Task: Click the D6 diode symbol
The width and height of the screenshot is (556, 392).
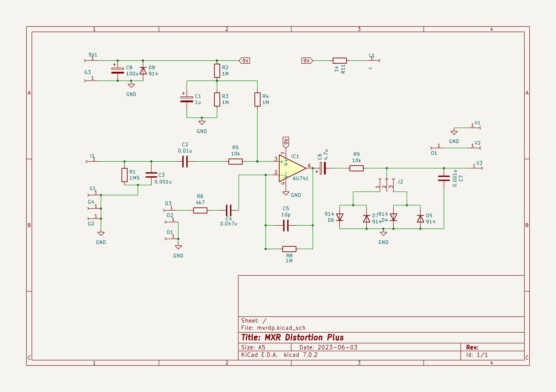Action: [x=340, y=217]
